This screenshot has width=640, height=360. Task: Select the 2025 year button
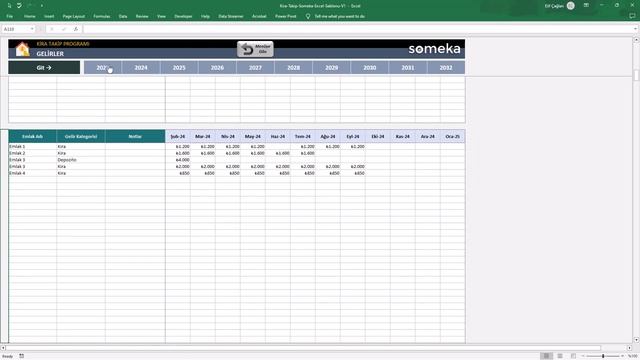click(x=179, y=68)
